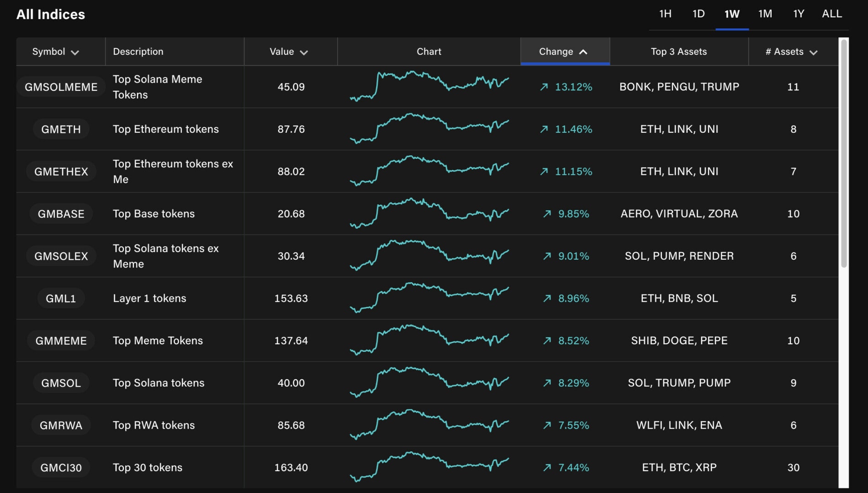Switch to the 1M timeframe tab
The height and width of the screenshot is (493, 868).
(x=765, y=14)
